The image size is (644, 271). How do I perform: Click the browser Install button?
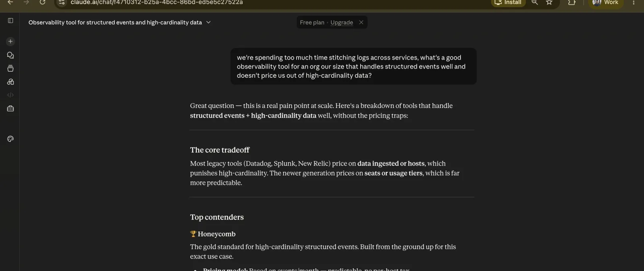coord(508,2)
